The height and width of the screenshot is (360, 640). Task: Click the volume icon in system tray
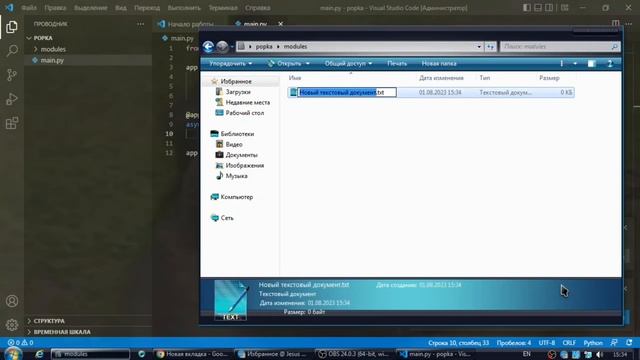point(600,354)
